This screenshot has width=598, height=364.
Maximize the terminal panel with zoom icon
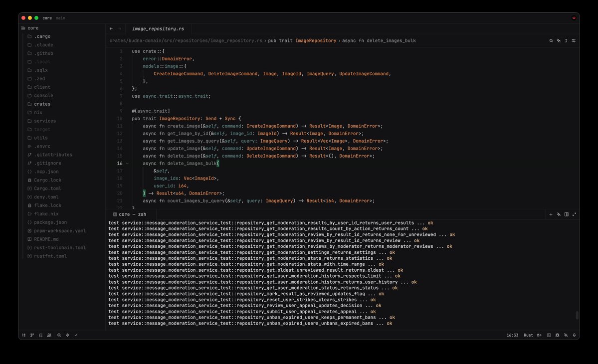(x=574, y=214)
